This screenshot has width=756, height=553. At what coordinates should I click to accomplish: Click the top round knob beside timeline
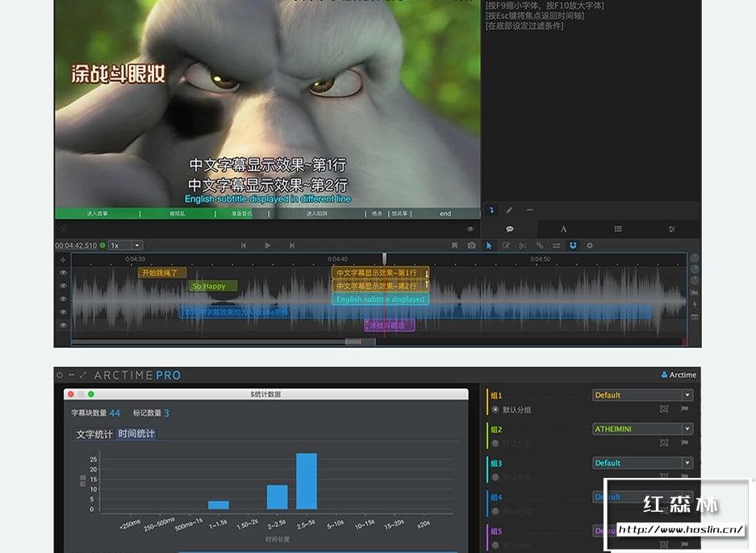695,258
